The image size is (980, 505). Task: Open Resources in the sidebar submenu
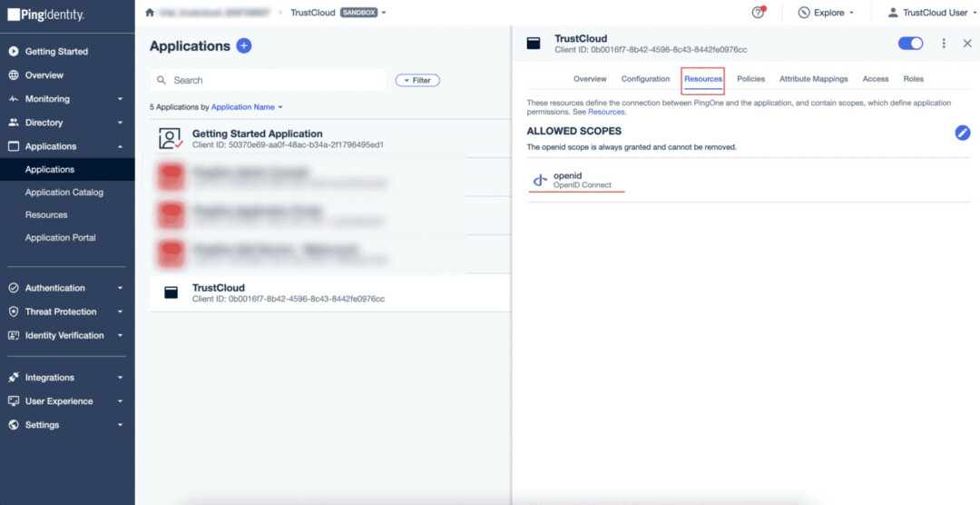click(46, 214)
